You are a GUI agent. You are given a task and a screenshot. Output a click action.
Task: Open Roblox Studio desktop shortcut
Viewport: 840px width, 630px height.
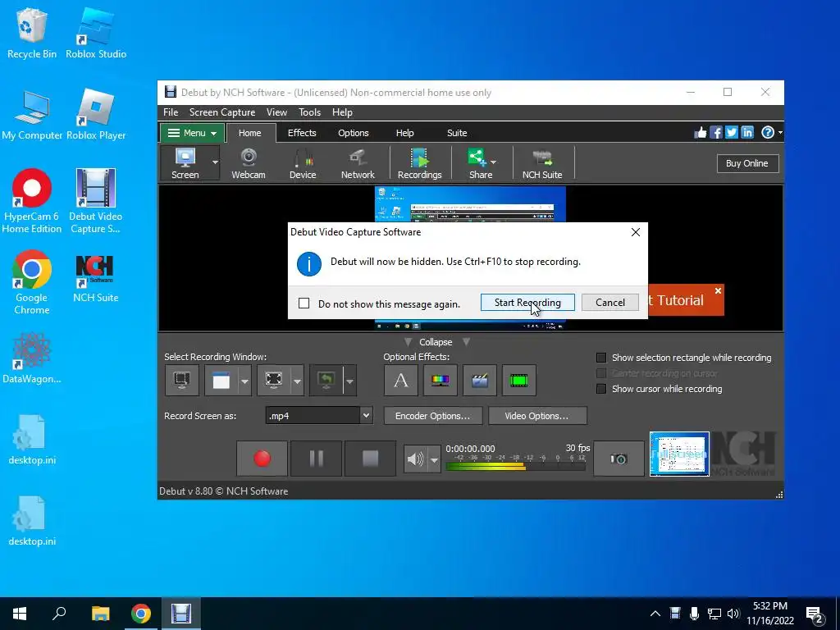(96, 33)
